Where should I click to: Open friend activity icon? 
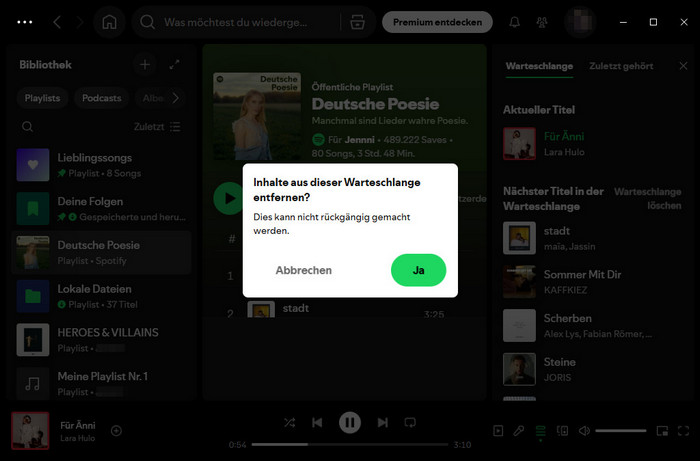pos(542,22)
